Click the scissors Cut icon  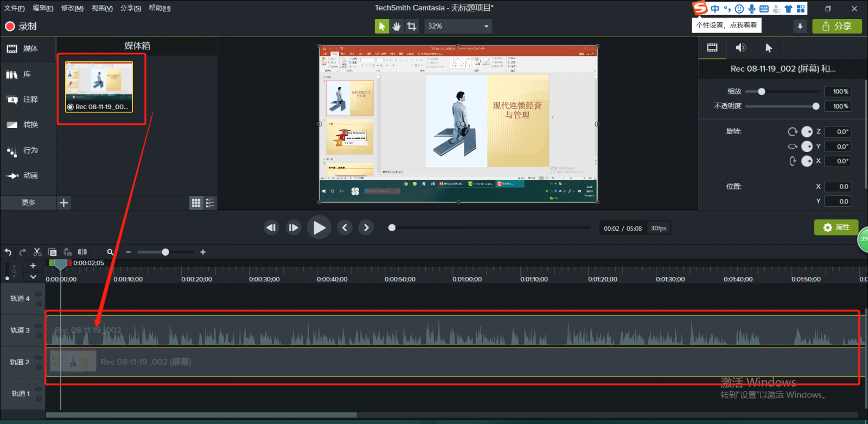coord(37,252)
